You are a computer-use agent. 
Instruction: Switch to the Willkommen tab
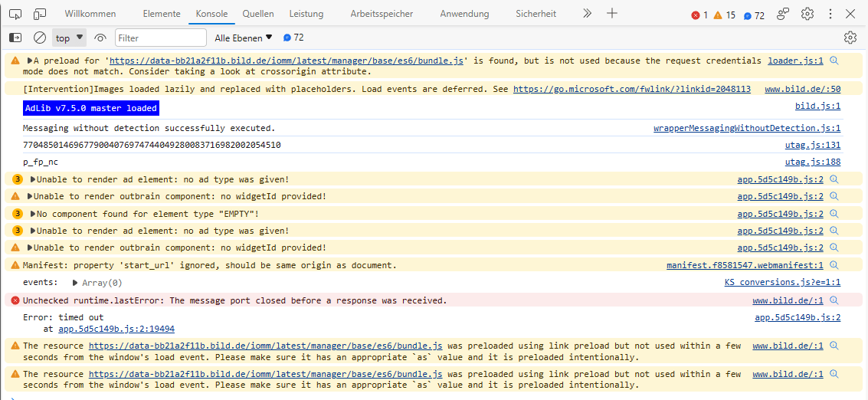[x=90, y=14]
